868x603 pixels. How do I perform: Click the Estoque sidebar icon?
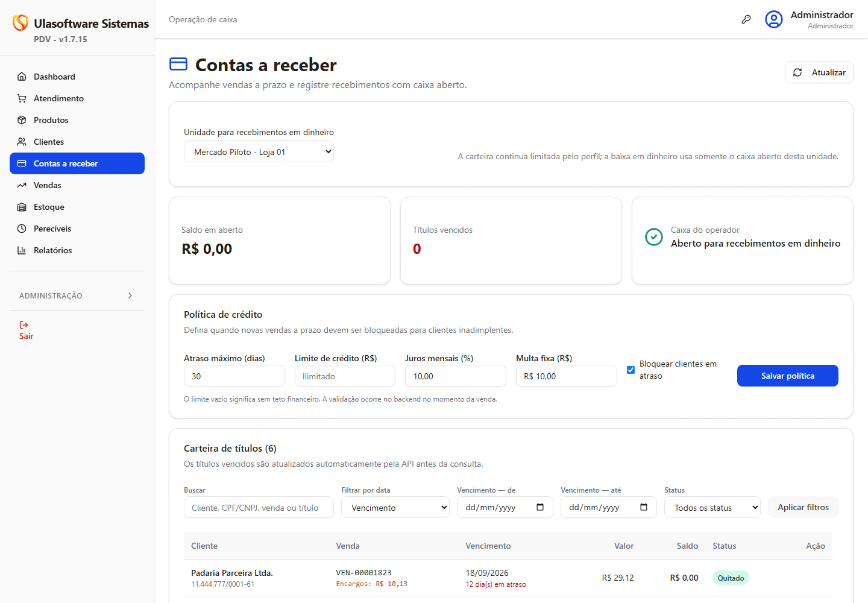[22, 207]
